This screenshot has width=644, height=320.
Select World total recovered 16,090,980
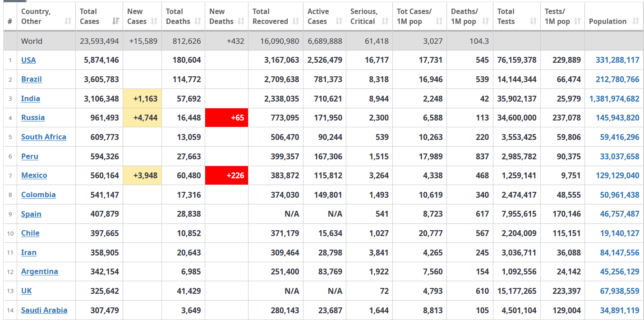pos(280,41)
